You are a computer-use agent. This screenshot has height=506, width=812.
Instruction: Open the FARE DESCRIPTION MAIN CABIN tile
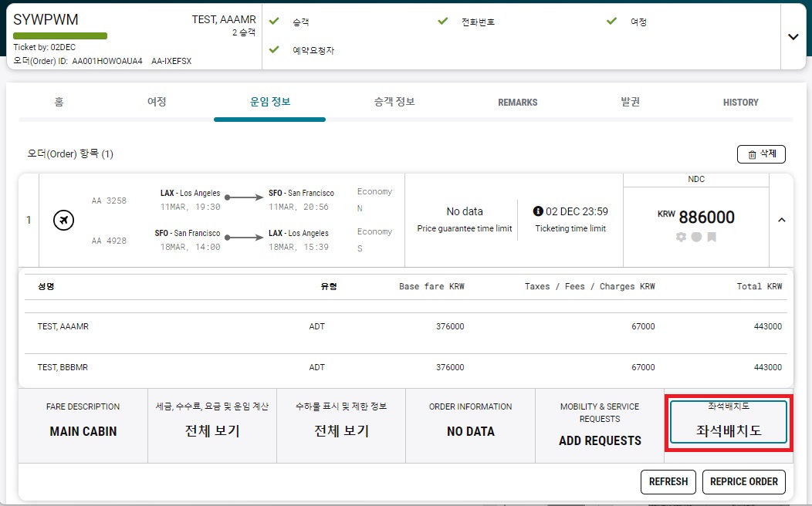coord(83,426)
